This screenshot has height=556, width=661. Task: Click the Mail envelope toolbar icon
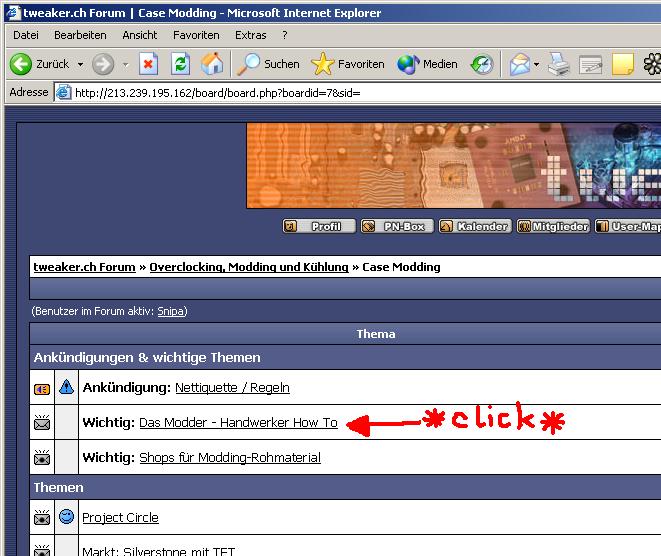(x=519, y=64)
